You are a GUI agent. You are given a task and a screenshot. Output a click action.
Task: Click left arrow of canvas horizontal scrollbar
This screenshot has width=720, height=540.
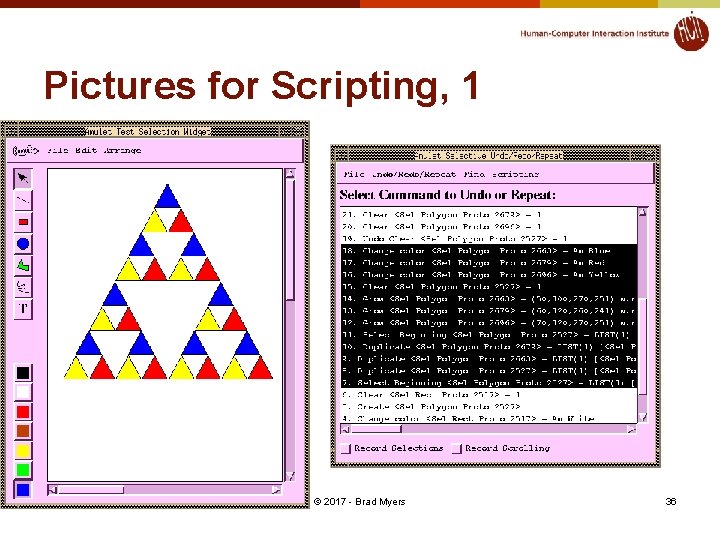pos(52,490)
